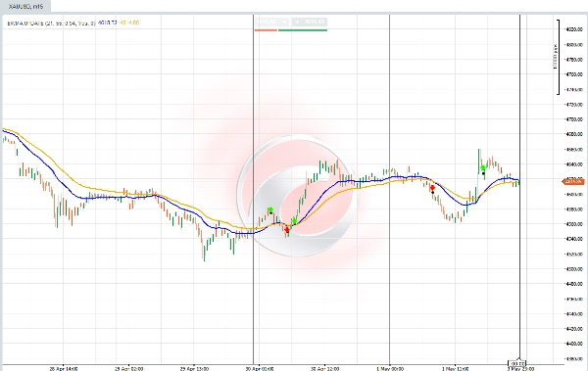
Task: Click the 30 Apr 12:00 time label
Action: coord(325,369)
